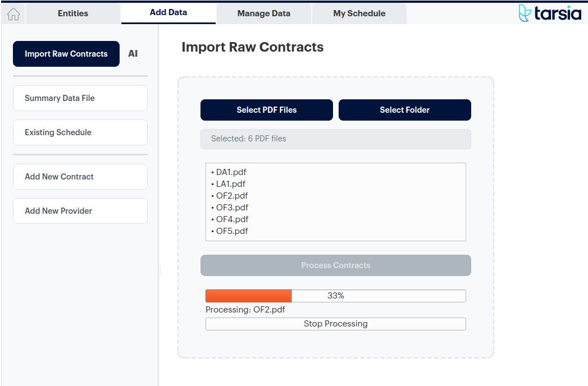
Task: Click the home icon in the top-left corner
Action: [12, 13]
